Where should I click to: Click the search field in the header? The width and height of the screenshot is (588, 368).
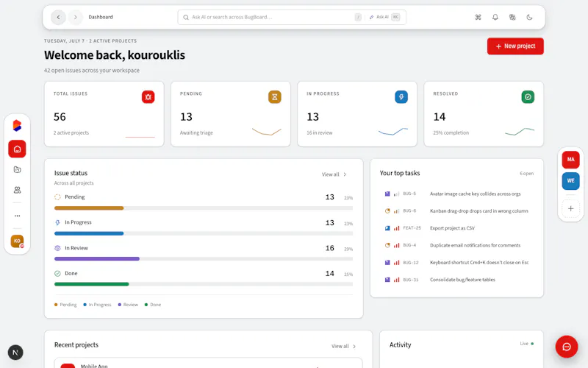pyautogui.click(x=292, y=17)
